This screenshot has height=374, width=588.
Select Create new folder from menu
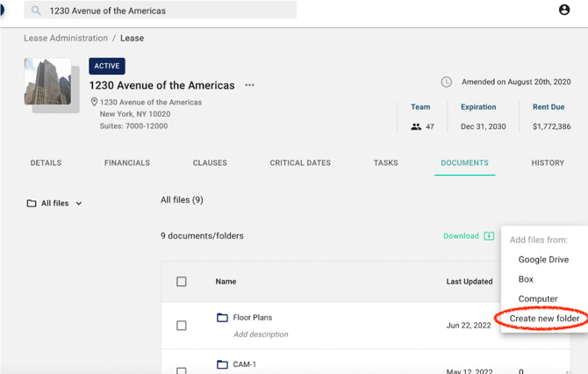pos(544,319)
